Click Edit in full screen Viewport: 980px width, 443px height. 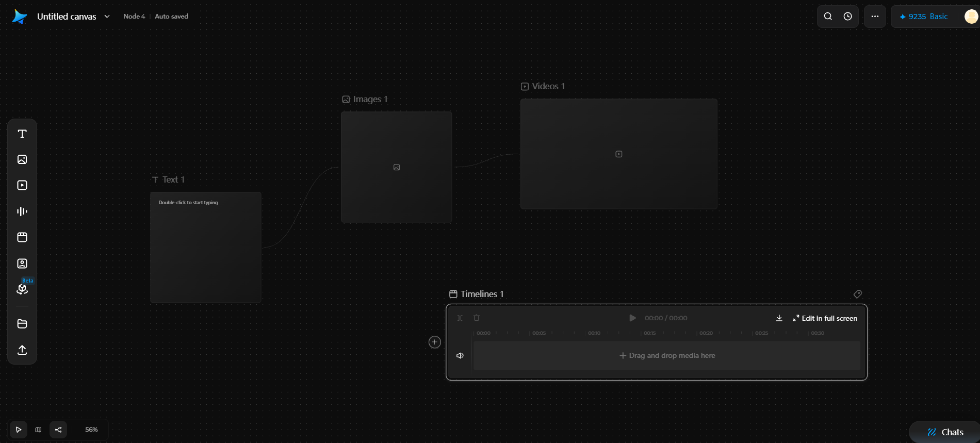click(x=825, y=318)
